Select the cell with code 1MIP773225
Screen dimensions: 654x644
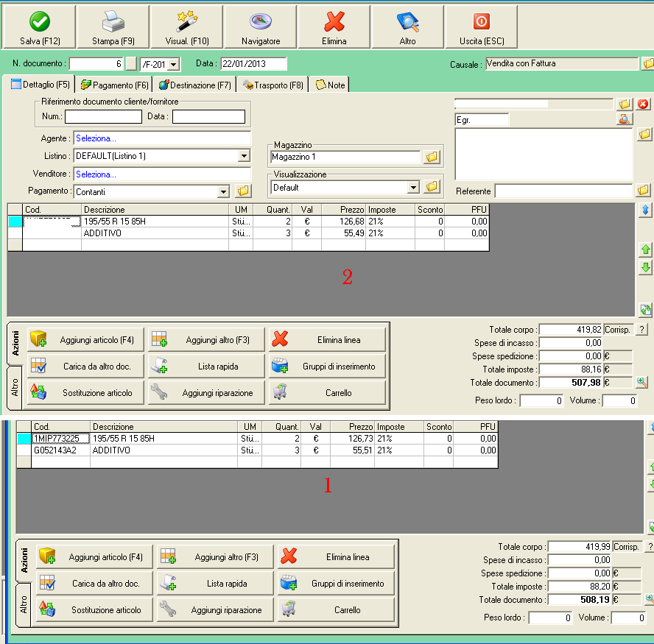pos(60,439)
